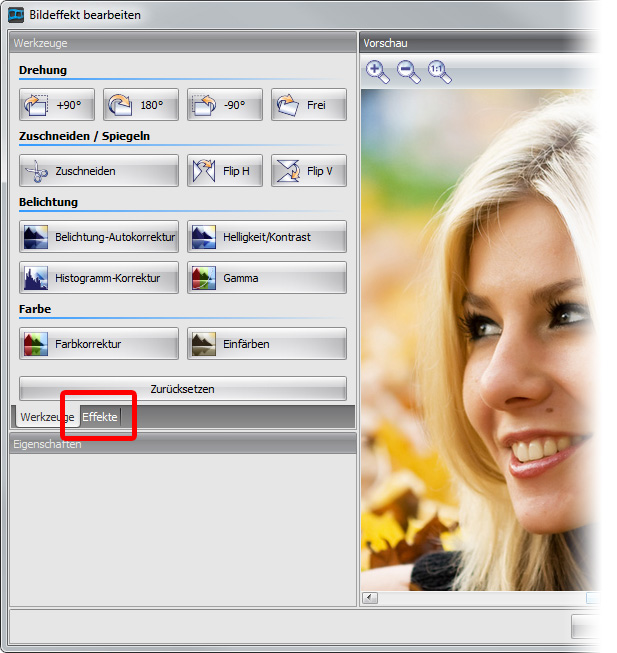Select the Werkzeuge tab
This screenshot has height=653, width=617.
click(47, 417)
